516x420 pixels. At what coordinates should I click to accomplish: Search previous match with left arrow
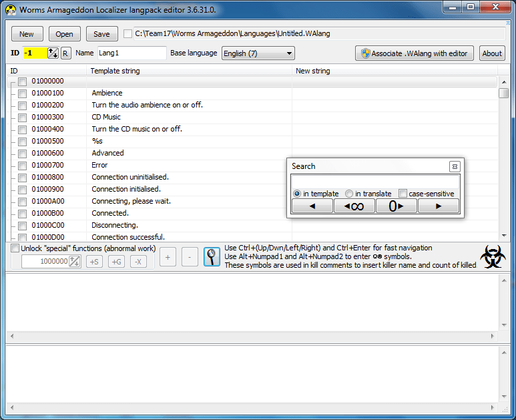tap(312, 206)
